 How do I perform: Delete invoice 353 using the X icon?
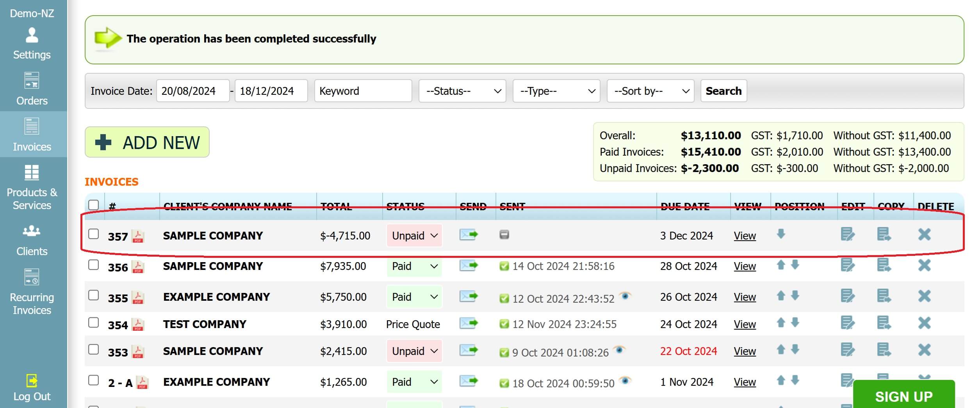pyautogui.click(x=925, y=351)
